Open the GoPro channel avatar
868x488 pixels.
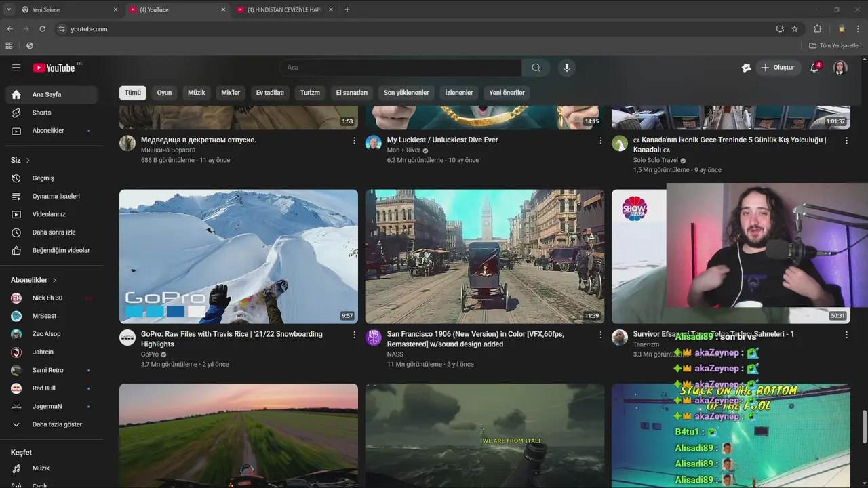click(127, 338)
